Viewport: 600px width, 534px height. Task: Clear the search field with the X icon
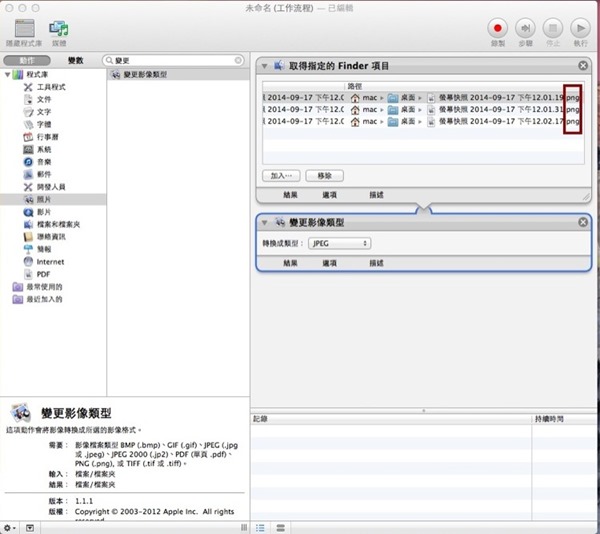(x=238, y=61)
